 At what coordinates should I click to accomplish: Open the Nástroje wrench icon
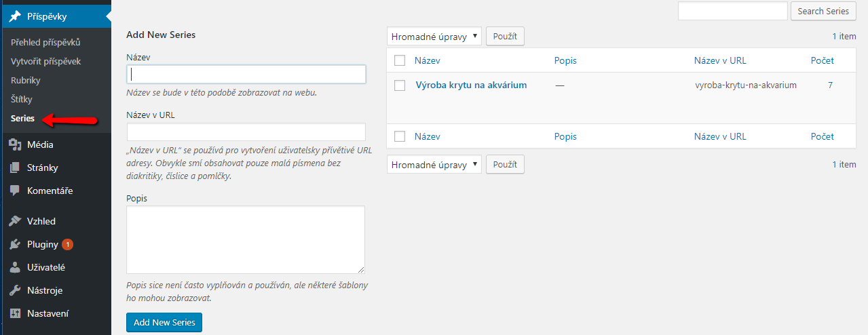(x=15, y=290)
